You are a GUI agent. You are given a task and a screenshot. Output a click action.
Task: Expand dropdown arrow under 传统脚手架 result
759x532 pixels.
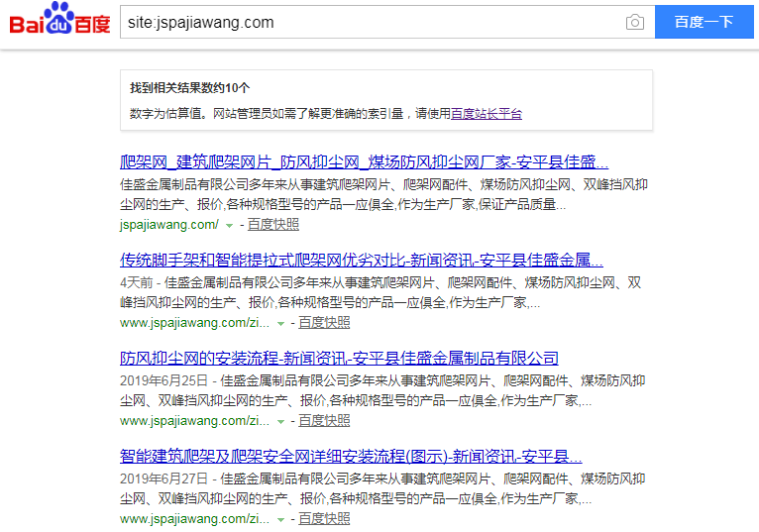pyautogui.click(x=280, y=324)
